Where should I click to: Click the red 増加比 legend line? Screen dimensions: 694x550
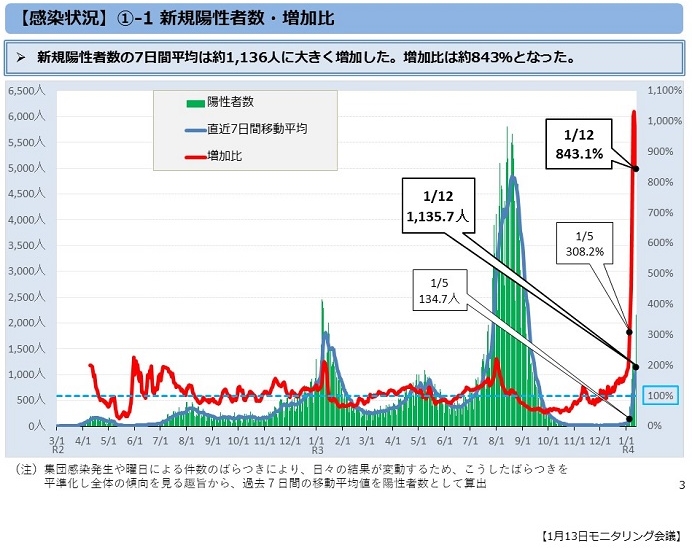(195, 157)
